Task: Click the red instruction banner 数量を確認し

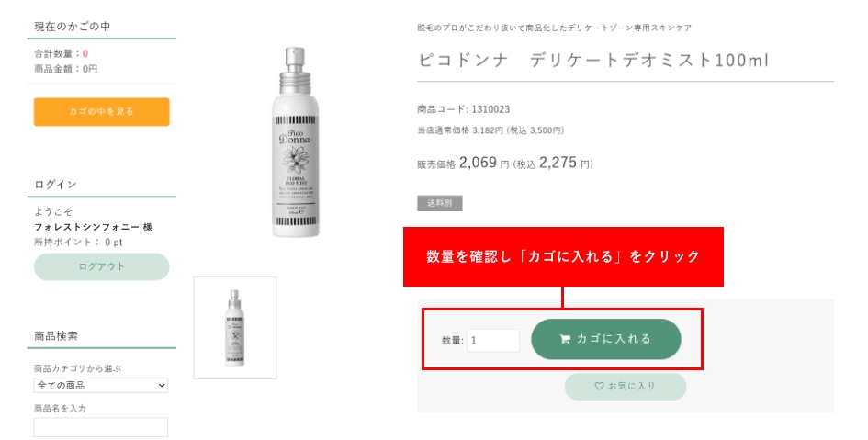Action: pyautogui.click(x=563, y=257)
